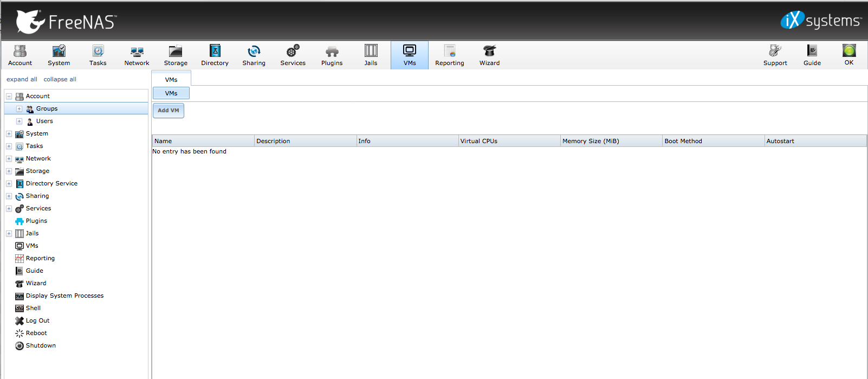Viewport: 868px width, 379px height.
Task: Collapse the Account tree node
Action: (9, 97)
